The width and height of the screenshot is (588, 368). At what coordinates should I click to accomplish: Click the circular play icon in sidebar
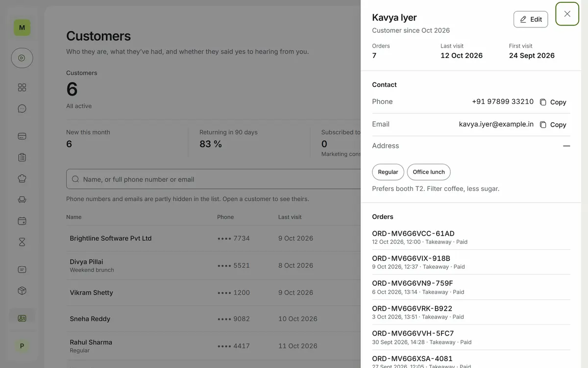(x=22, y=58)
